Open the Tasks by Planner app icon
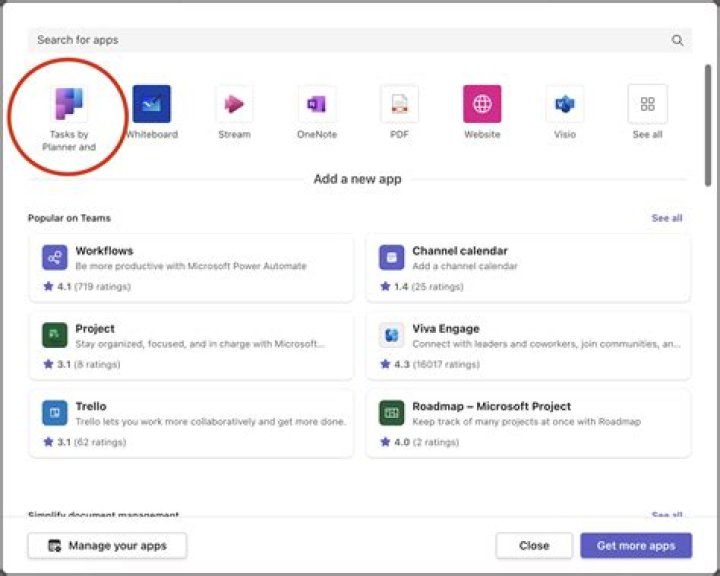This screenshot has height=576, width=720. click(x=69, y=104)
